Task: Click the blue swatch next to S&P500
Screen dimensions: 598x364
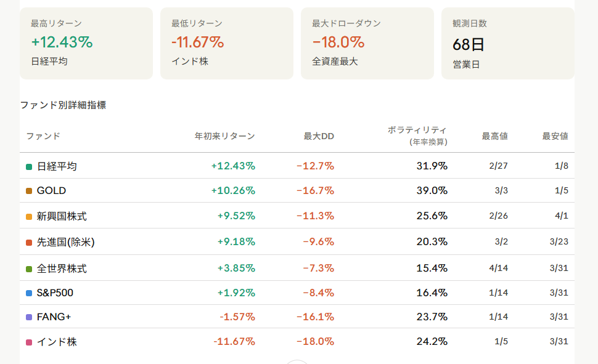Action: click(29, 293)
